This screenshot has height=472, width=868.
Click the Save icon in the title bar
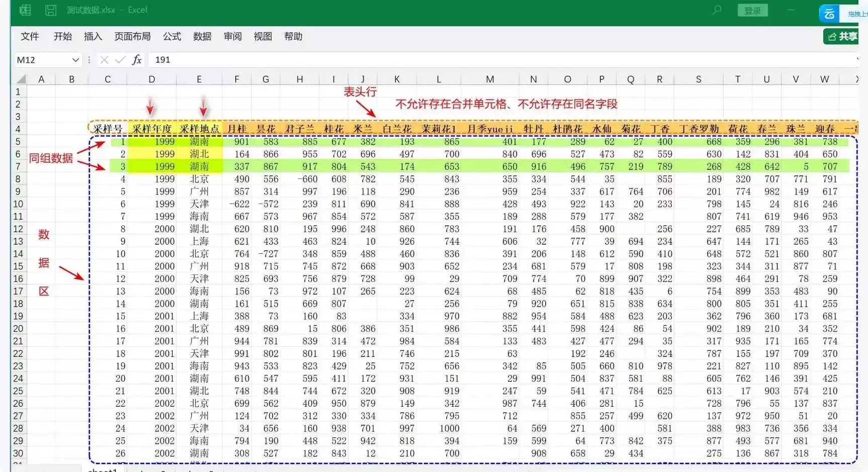50,10
